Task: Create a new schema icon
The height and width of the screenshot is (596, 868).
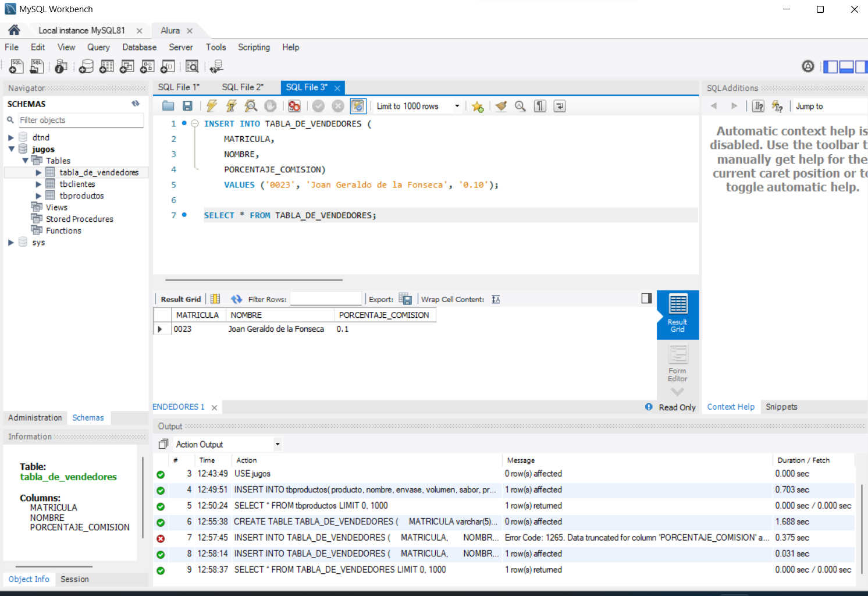Action: tap(86, 66)
